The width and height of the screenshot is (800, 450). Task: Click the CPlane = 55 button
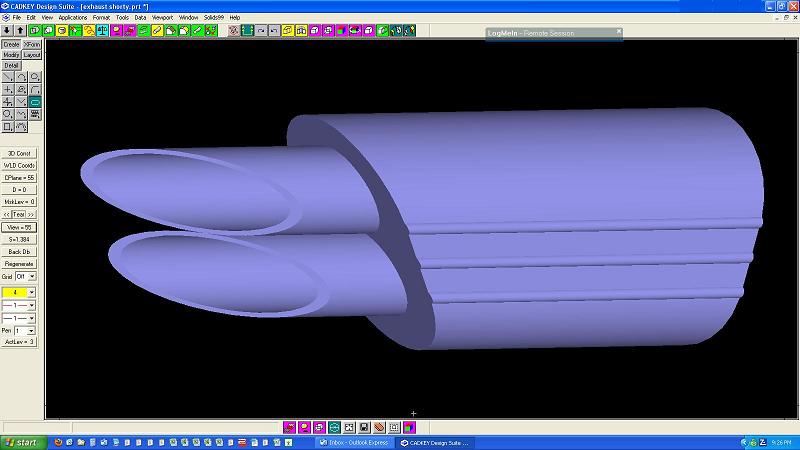coord(19,178)
